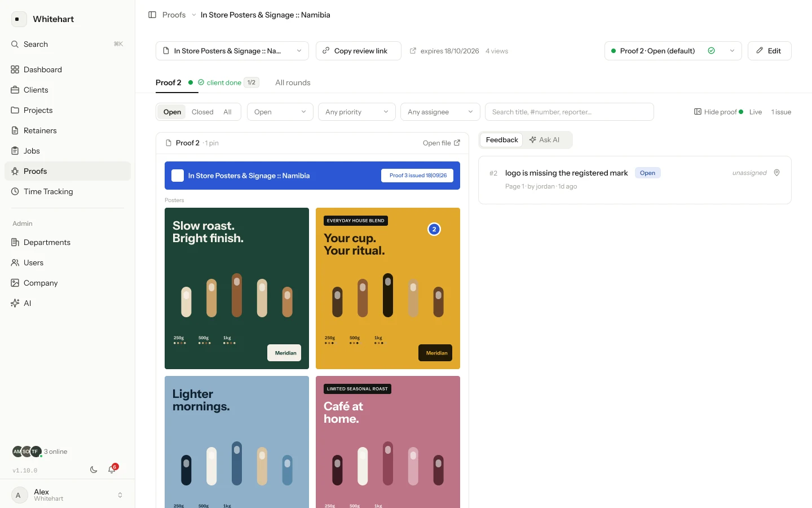
Task: Toggle dark mode with the moon icon
Action: (x=94, y=470)
